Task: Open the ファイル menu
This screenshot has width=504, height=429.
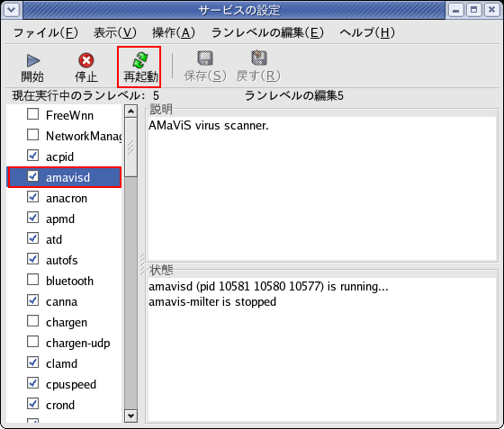Action: point(46,32)
